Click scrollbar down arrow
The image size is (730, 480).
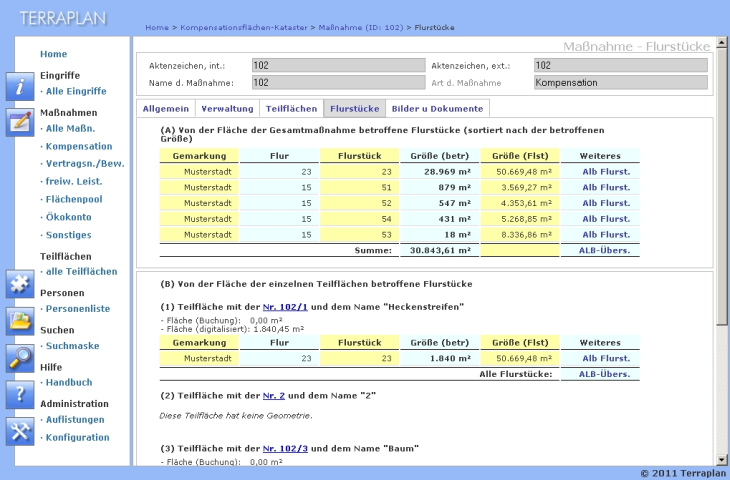(722, 460)
